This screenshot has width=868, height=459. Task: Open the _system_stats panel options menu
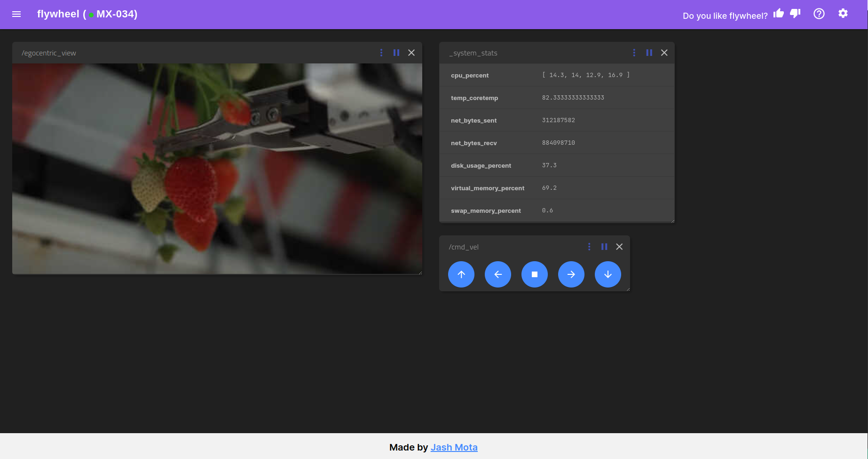pos(634,53)
